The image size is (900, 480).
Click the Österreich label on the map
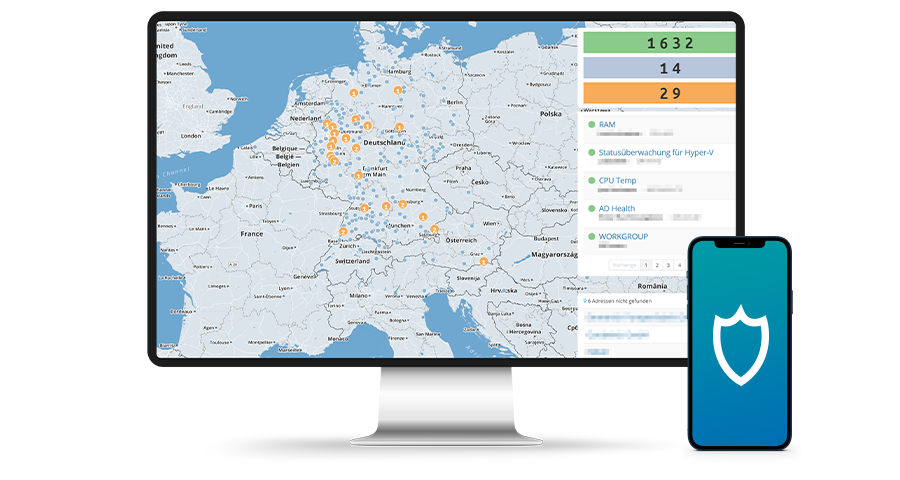[461, 240]
